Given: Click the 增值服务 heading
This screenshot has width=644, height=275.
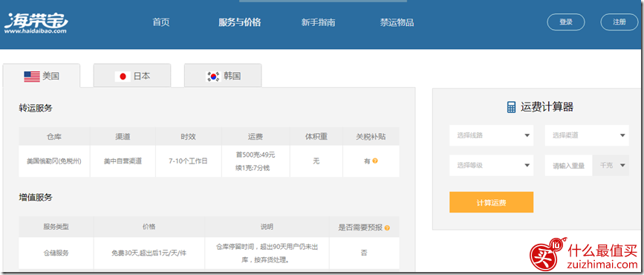Looking at the screenshot, I should point(36,197).
